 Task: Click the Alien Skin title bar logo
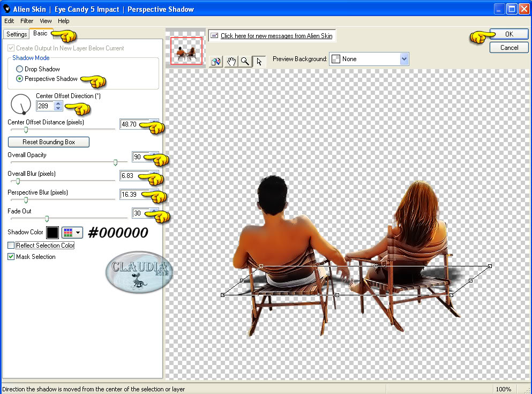click(x=7, y=9)
